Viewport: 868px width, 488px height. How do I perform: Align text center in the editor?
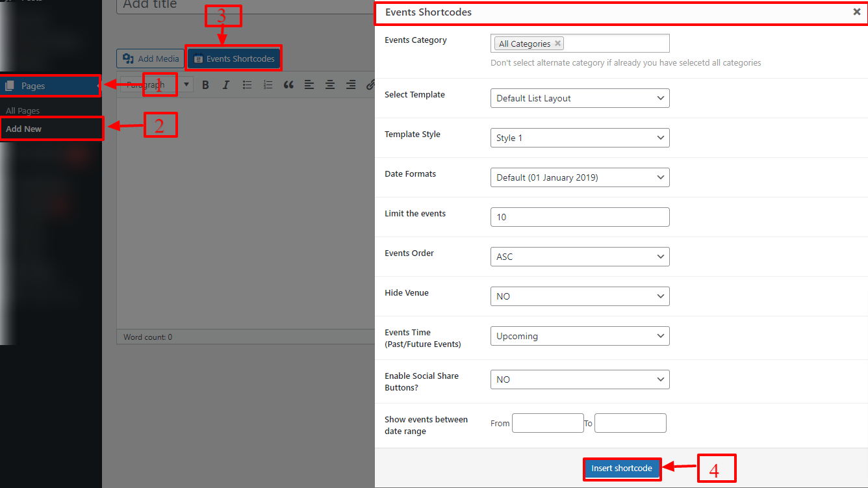tap(330, 85)
